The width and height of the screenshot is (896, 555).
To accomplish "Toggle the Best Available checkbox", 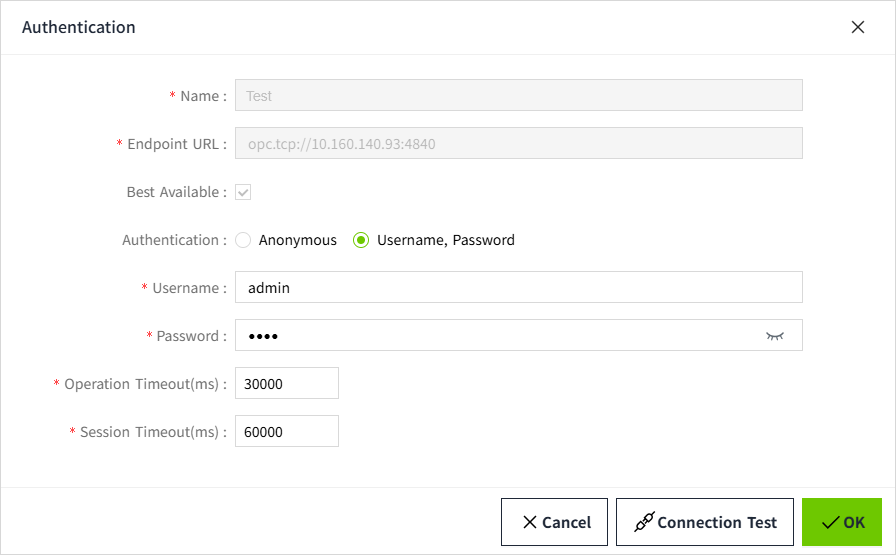I will pyautogui.click(x=243, y=192).
